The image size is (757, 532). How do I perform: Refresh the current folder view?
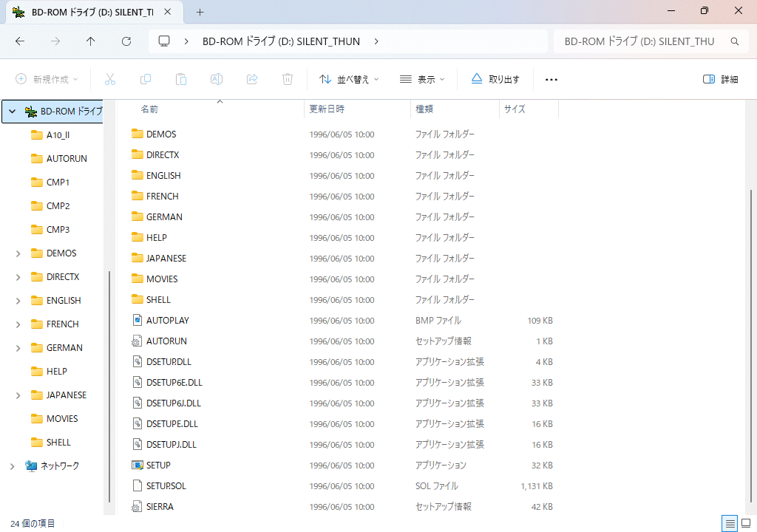[x=126, y=41]
